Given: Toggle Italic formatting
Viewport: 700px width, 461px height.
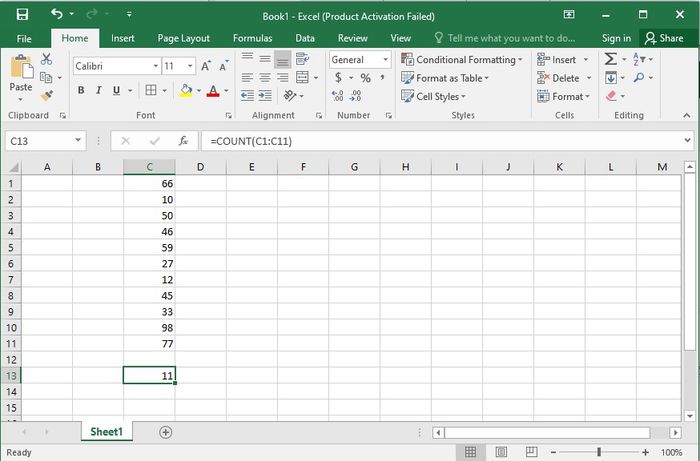Looking at the screenshot, I should click(x=99, y=90).
